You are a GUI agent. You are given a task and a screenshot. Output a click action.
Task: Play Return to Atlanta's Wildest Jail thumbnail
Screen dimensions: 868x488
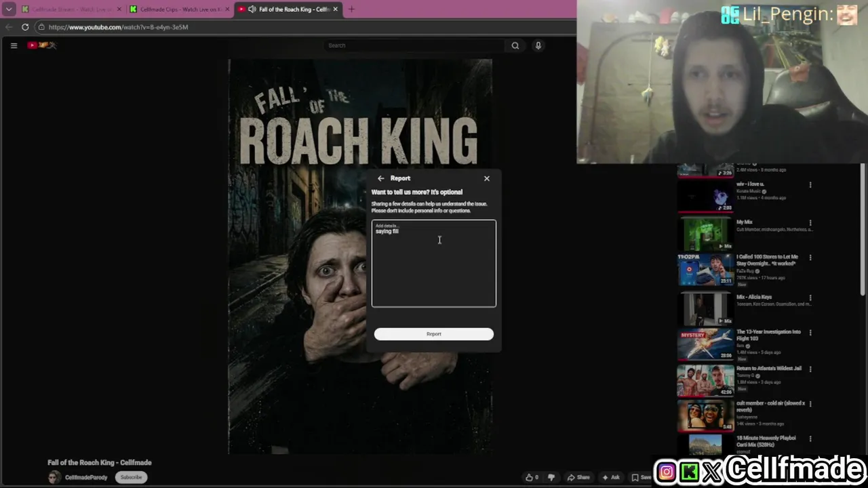(705, 380)
